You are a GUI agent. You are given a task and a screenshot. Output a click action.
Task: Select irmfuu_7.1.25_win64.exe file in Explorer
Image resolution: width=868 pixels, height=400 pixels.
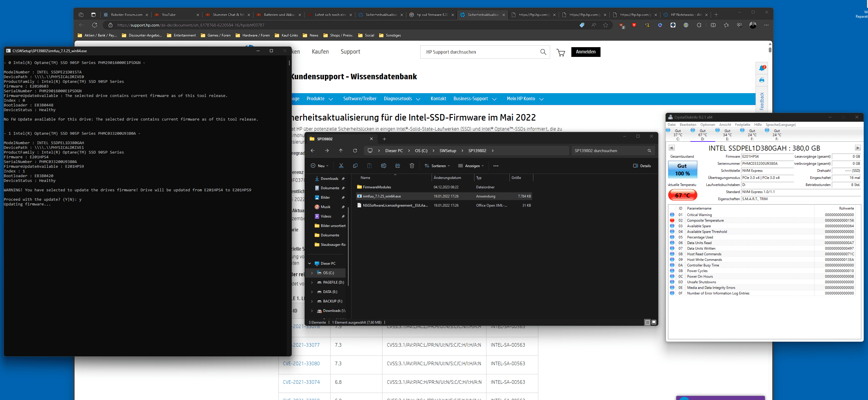pos(444,196)
